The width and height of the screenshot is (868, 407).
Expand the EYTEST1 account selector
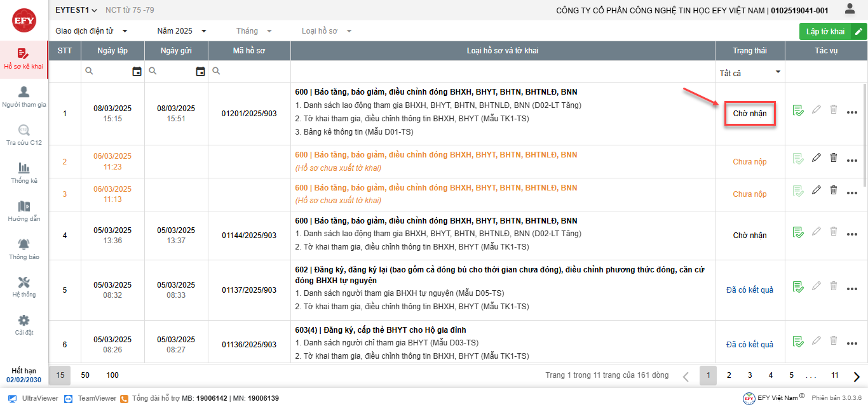pyautogui.click(x=76, y=10)
